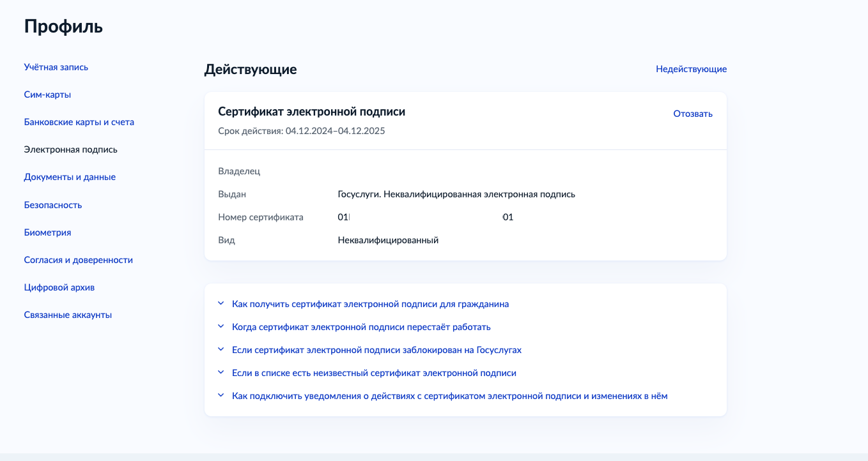The width and height of the screenshot is (868, 461).
Task: Open the Биометрия section
Action: click(x=47, y=232)
